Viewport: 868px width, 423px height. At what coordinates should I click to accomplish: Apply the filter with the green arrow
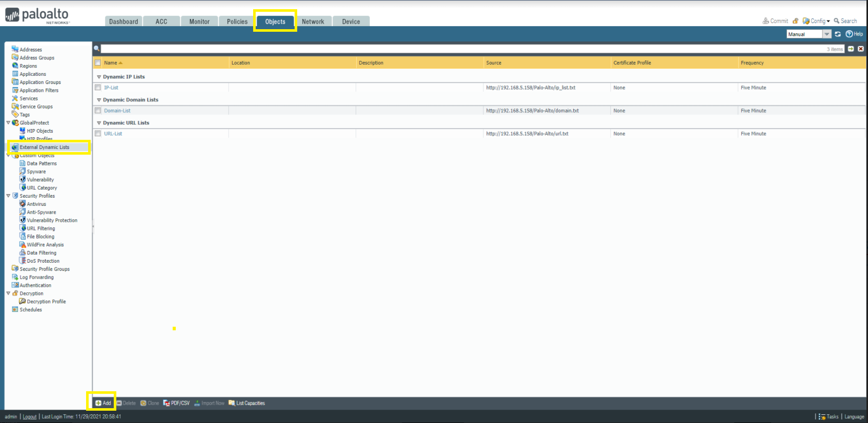(851, 49)
